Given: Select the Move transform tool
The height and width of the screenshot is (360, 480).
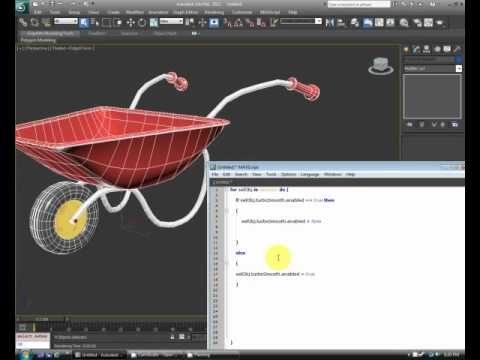Looking at the screenshot, I should [131, 23].
